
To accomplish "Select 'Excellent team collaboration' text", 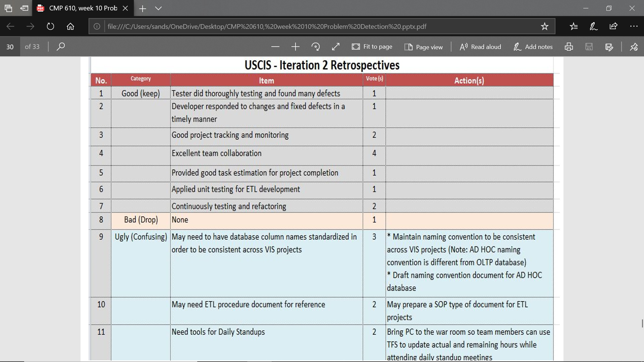I will [216, 153].
